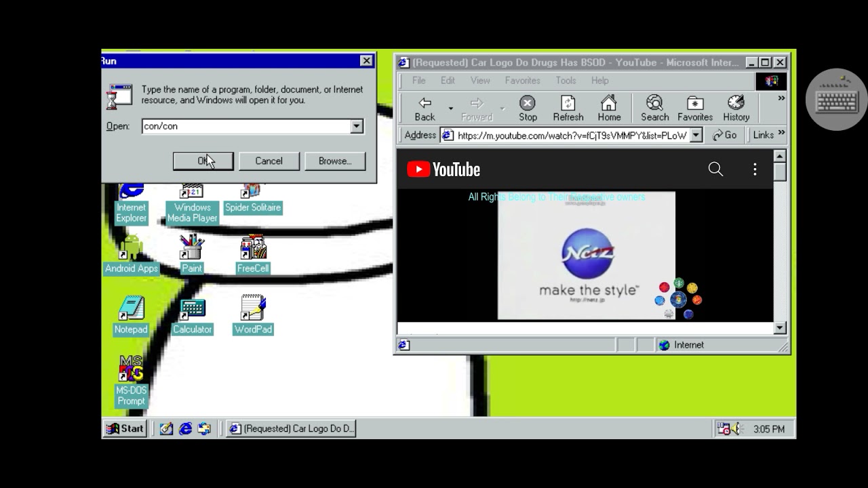
Task: Open the Back button history dropdown arrow
Action: (x=450, y=108)
